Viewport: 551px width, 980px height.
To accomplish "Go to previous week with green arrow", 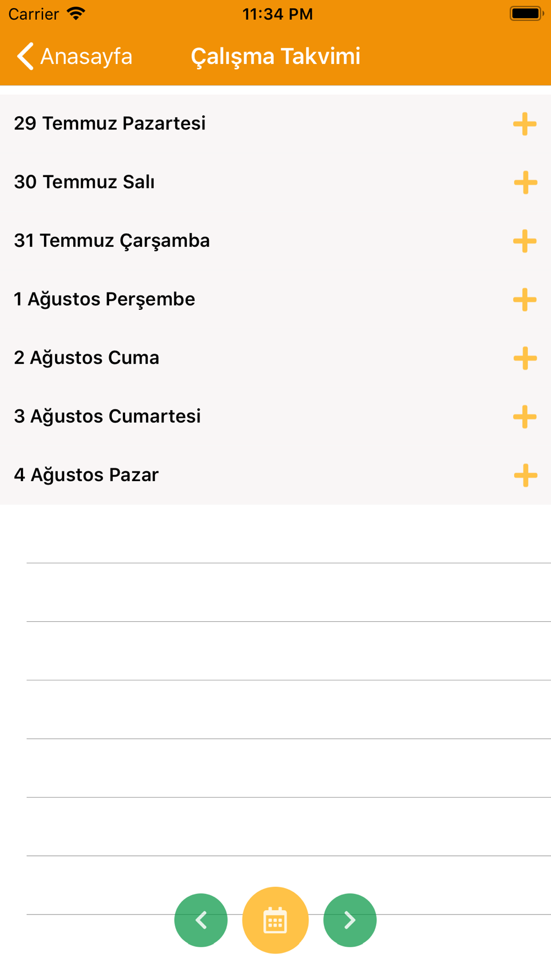I will tap(201, 920).
